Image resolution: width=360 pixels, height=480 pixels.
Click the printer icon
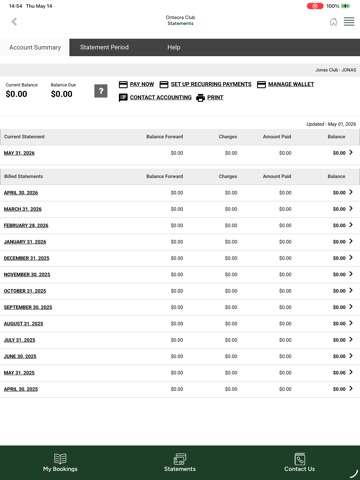tap(200, 98)
